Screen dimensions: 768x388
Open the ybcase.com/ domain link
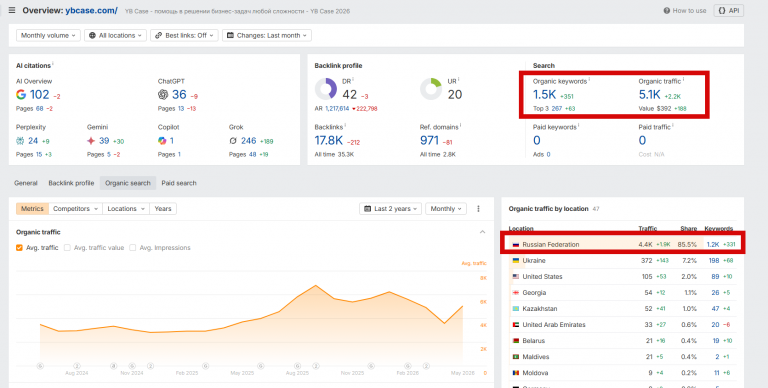pos(91,10)
